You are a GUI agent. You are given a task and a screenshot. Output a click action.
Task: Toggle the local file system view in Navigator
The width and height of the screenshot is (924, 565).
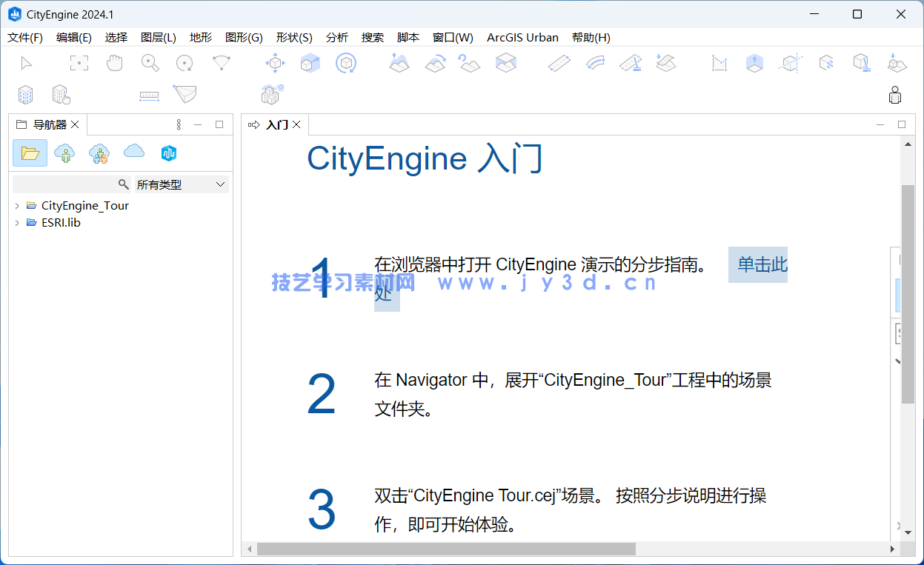pos(30,153)
